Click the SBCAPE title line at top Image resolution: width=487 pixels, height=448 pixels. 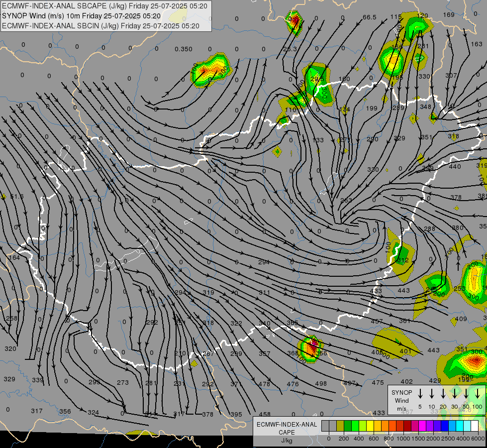tap(104, 6)
